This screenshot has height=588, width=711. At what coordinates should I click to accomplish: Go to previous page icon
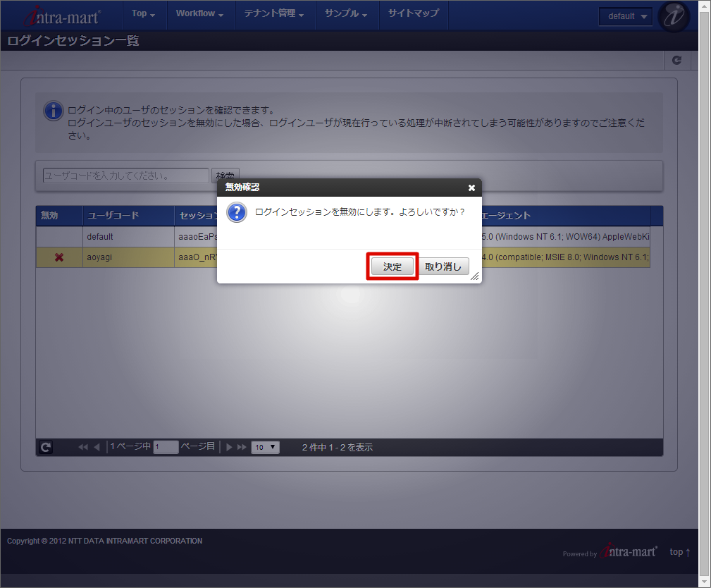97,448
